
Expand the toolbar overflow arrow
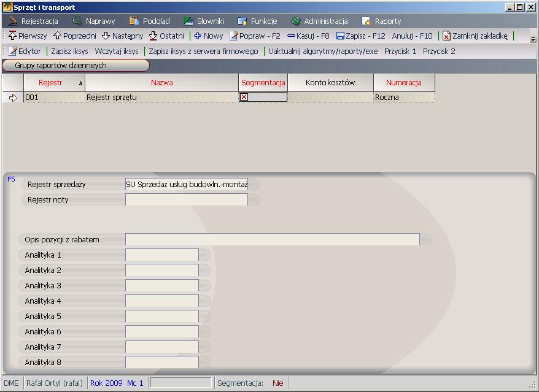(x=533, y=39)
